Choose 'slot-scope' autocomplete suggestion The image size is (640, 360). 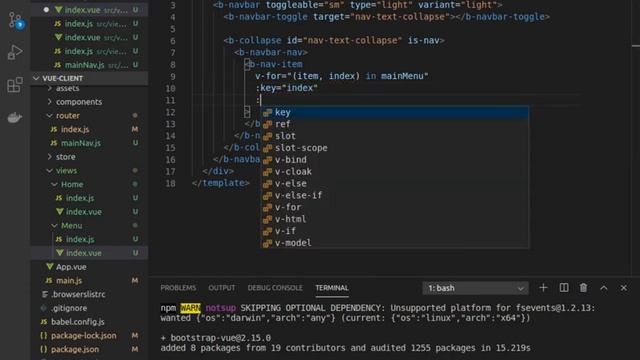[x=395, y=148]
